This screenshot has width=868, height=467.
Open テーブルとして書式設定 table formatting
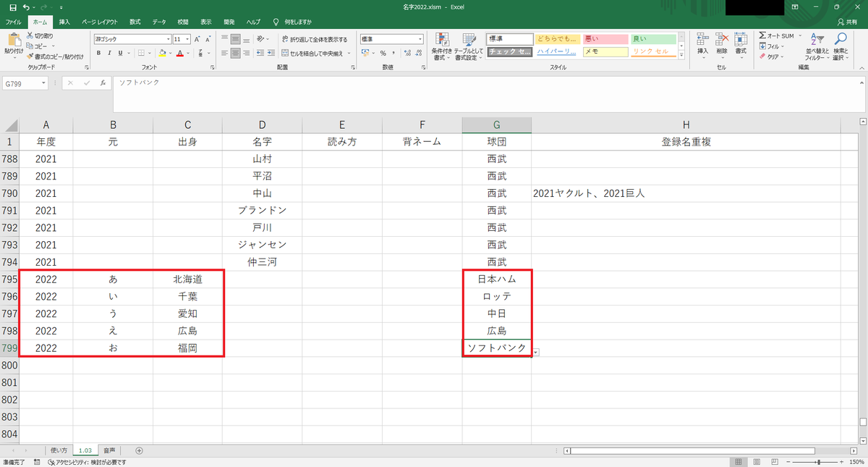coord(469,46)
